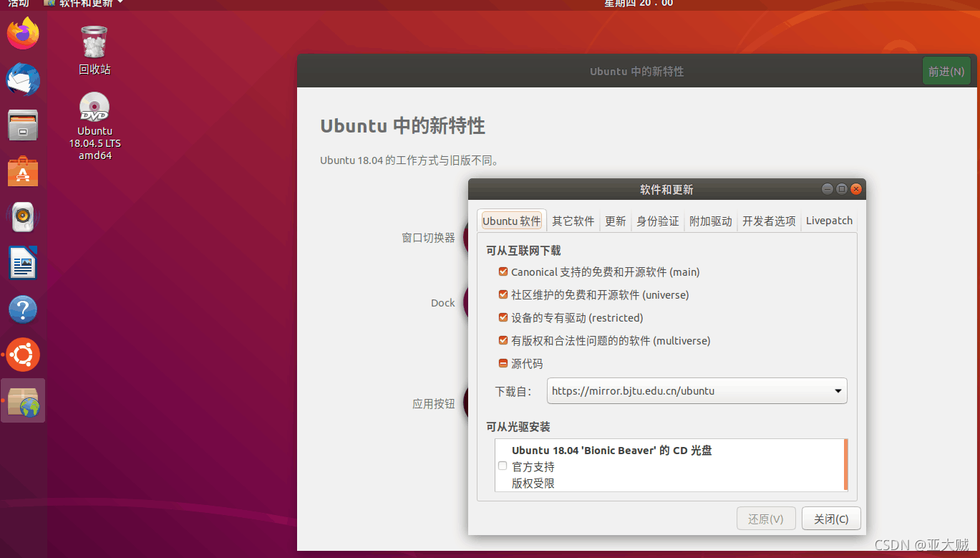The width and height of the screenshot is (980, 558).
Task: Open the 软件和更新 app menu in top bar
Action: [84, 4]
